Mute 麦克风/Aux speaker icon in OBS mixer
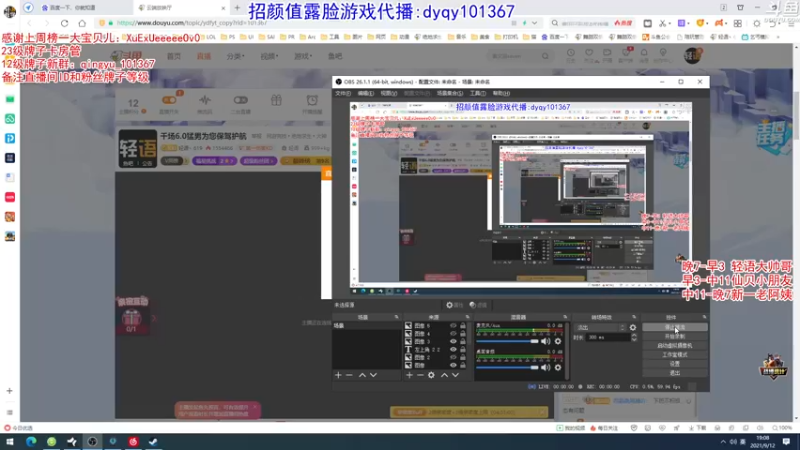Screen dimensions: 800x450 pyautogui.click(x=546, y=341)
